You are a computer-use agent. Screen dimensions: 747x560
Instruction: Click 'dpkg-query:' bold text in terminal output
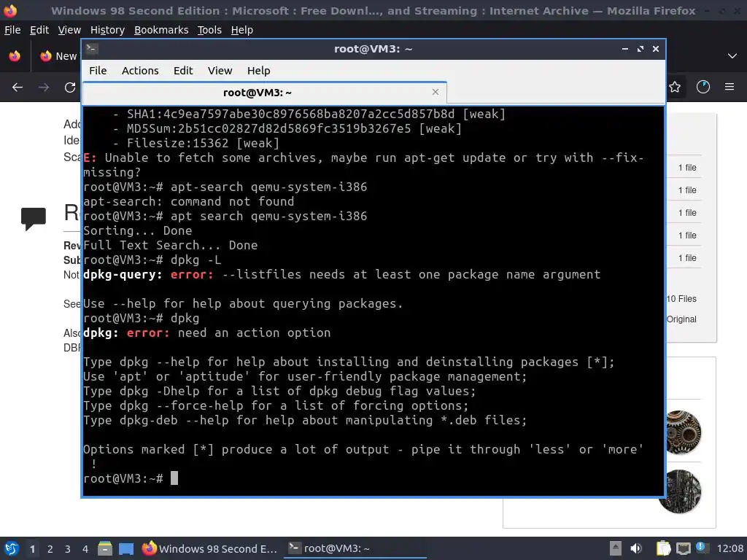click(123, 274)
